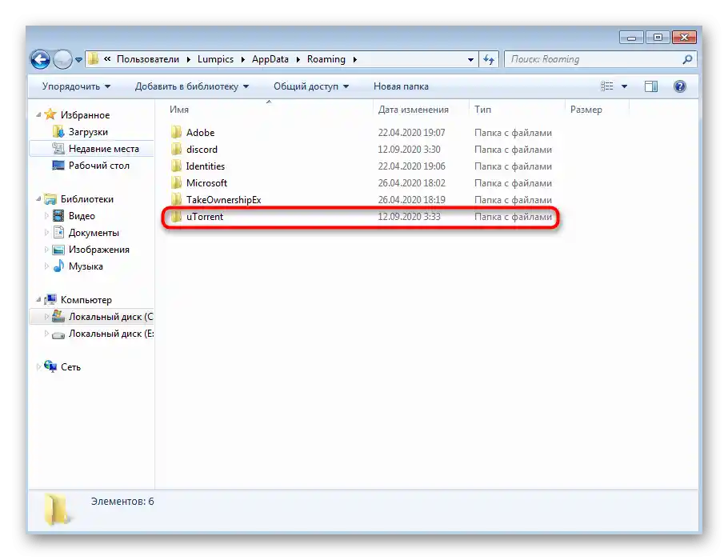Click the TakeOwnershipEx folder name

224,200
